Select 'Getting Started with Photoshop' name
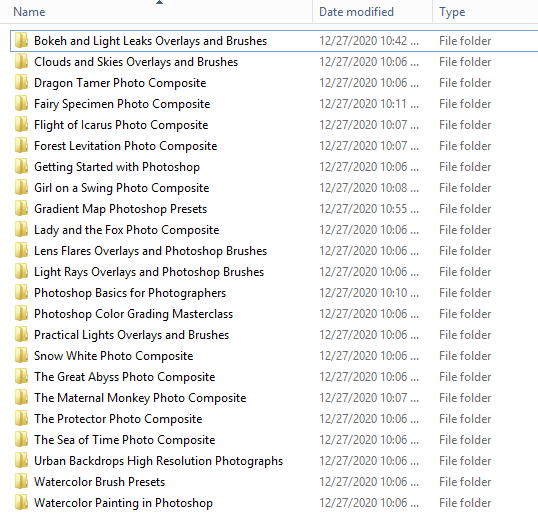This screenshot has width=538, height=526. 117,167
